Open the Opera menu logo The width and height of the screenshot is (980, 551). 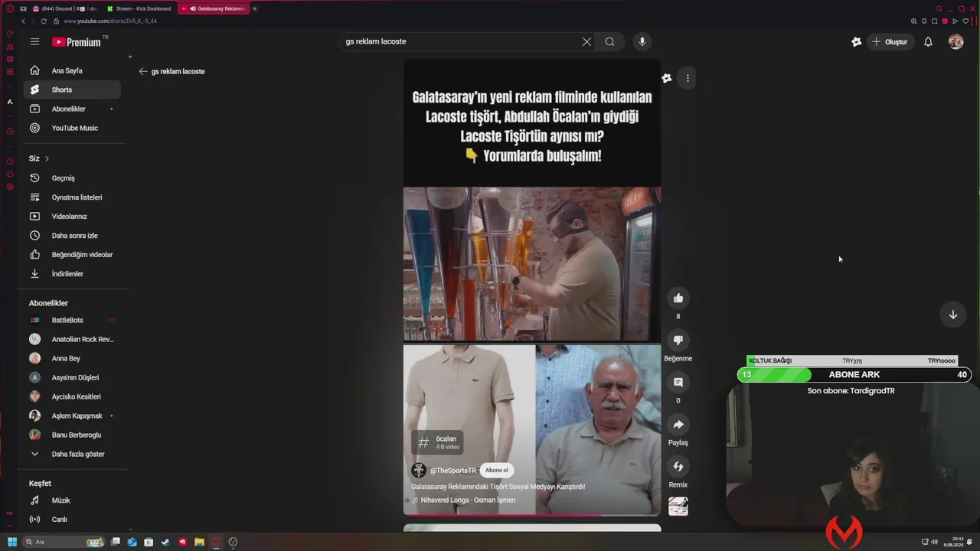tap(10, 8)
